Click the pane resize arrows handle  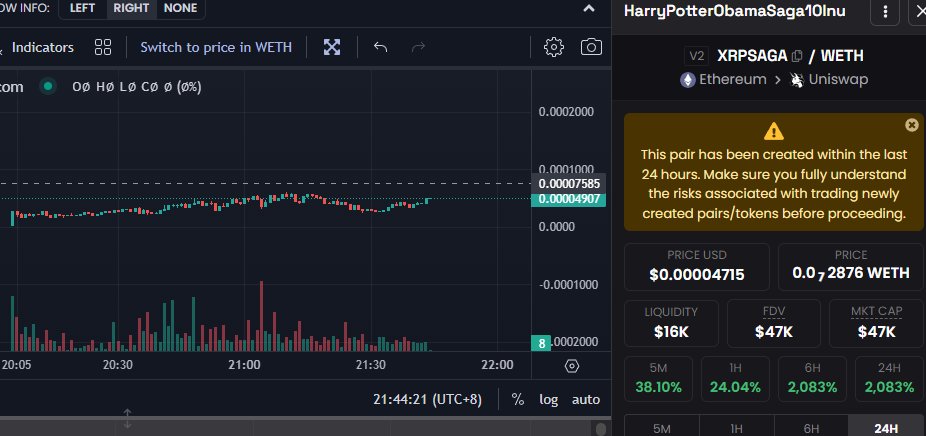click(127, 418)
